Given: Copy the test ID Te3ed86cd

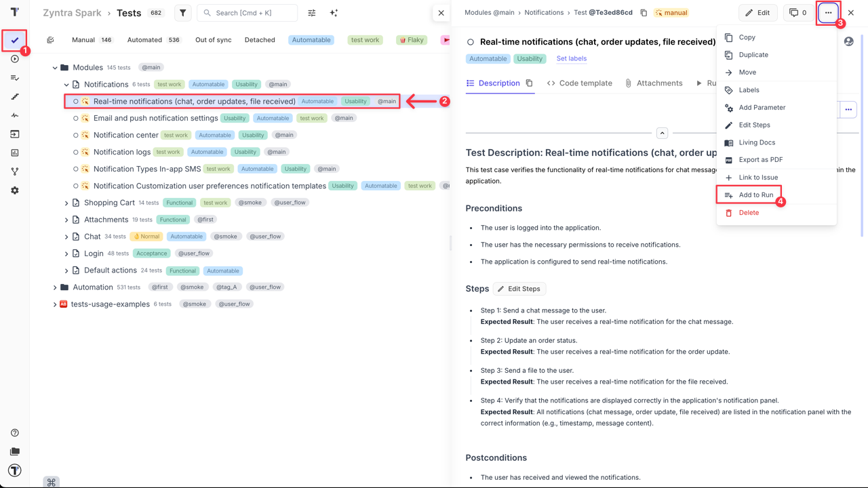Looking at the screenshot, I should 644,12.
